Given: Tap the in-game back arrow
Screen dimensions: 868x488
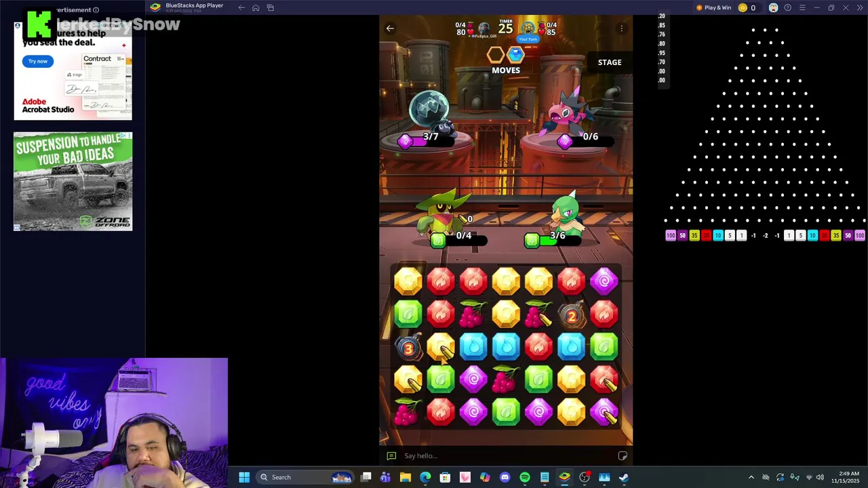Looking at the screenshot, I should (x=390, y=28).
